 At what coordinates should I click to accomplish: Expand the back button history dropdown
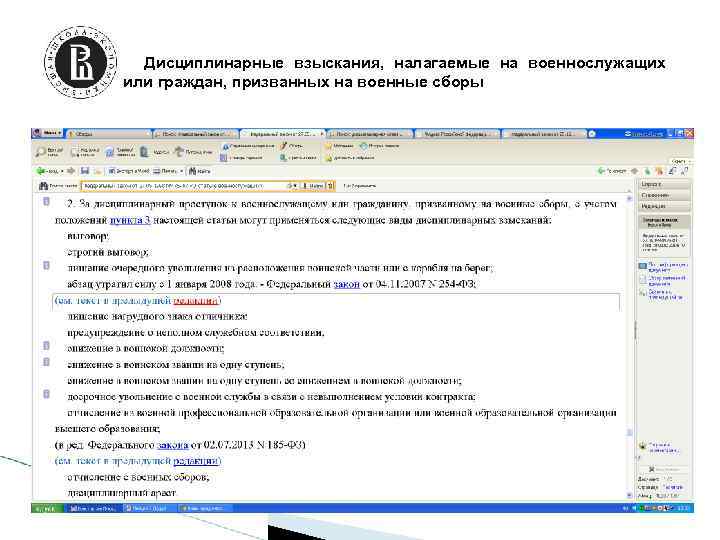click(62, 171)
